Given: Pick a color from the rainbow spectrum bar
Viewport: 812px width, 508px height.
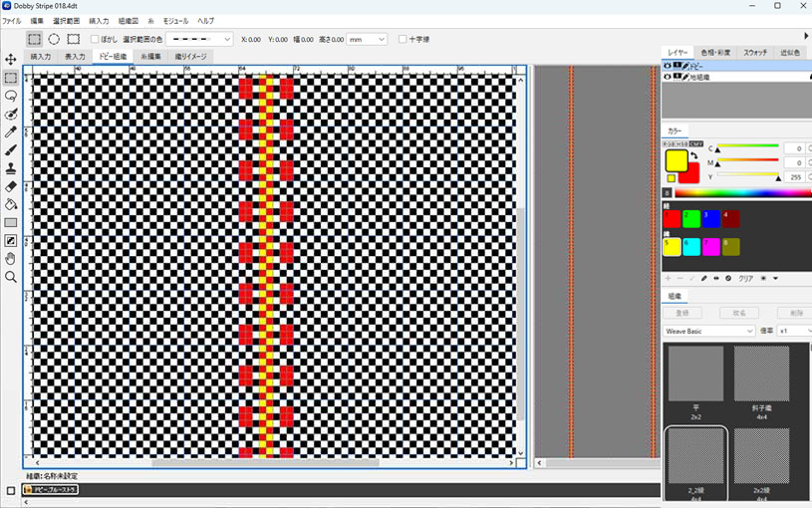Looking at the screenshot, I should (742, 193).
